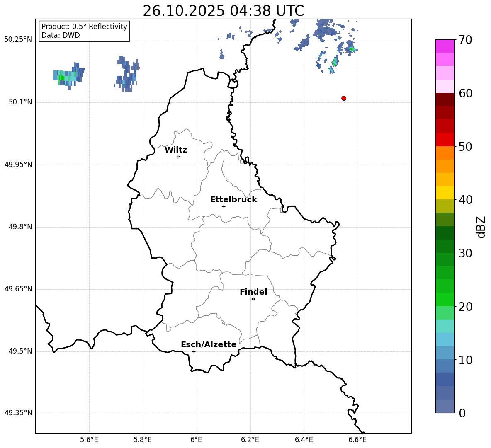This screenshot has height=448, width=491.
Task: Click the 30 colorbar tick label
Action: (465, 253)
